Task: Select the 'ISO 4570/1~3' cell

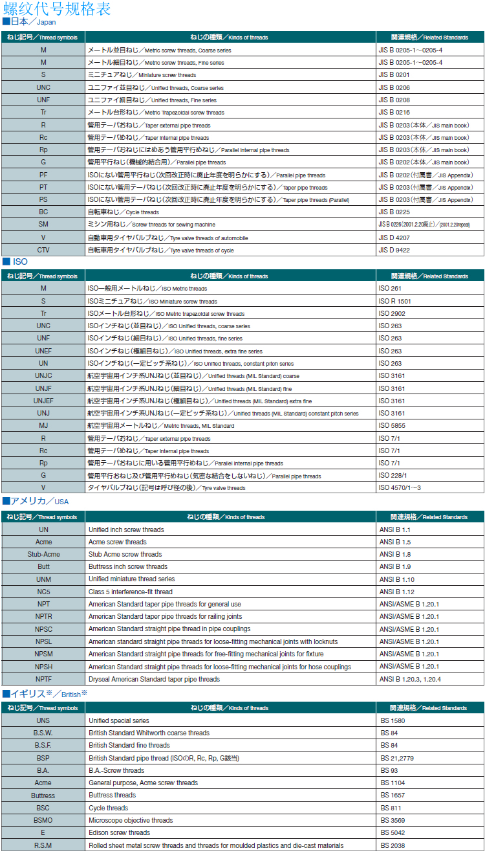Action: pos(430,488)
